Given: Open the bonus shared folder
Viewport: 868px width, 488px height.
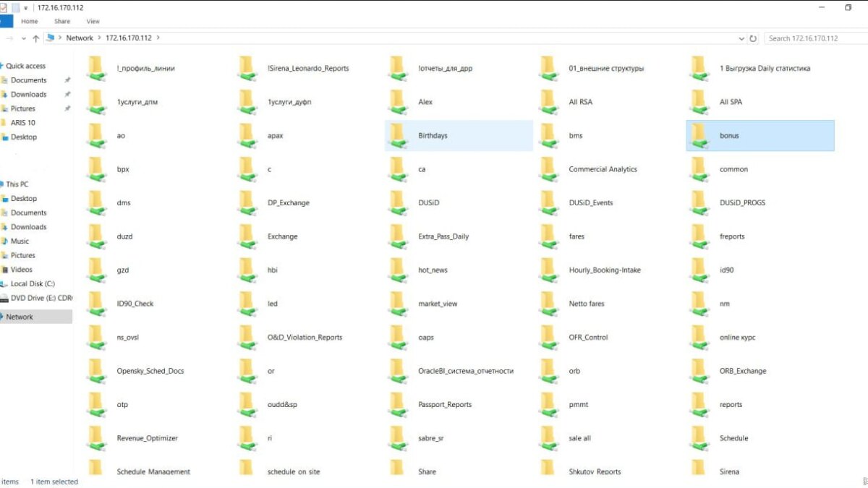Looking at the screenshot, I should [728, 136].
